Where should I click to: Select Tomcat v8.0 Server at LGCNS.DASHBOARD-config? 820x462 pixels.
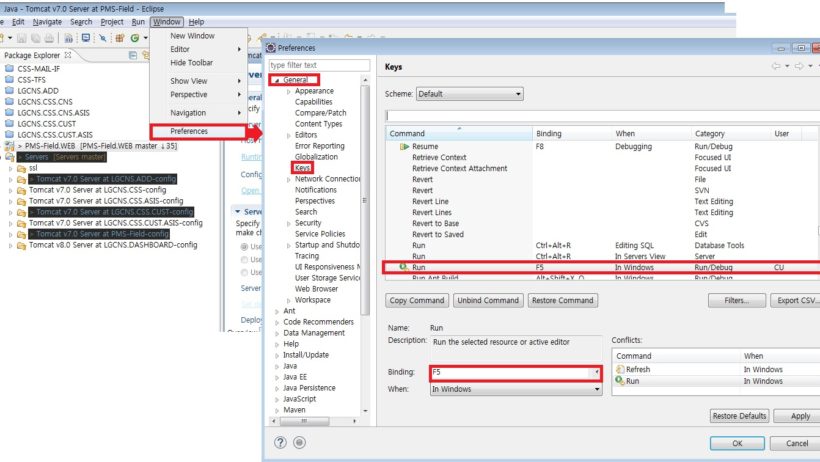[113, 245]
